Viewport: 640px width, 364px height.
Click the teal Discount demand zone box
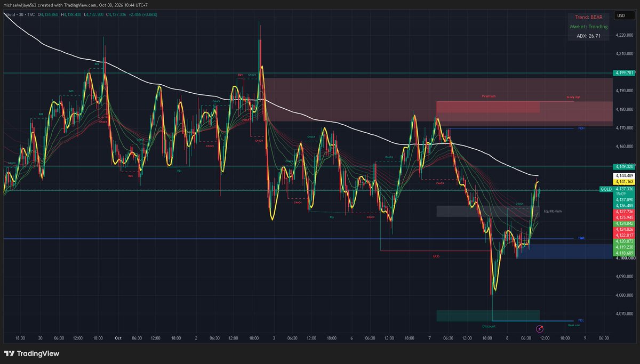click(488, 316)
